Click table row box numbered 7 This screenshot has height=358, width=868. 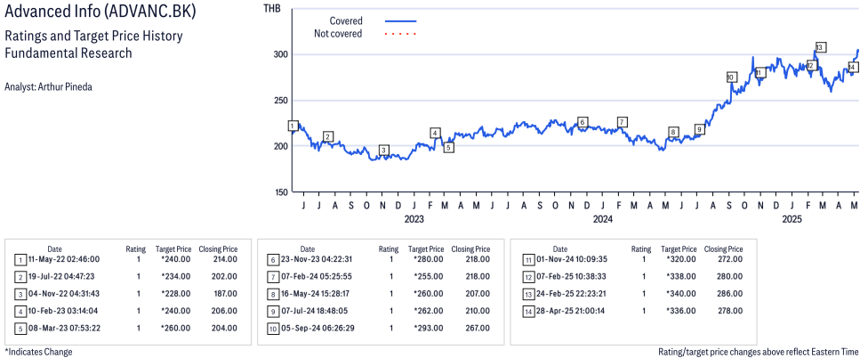click(x=273, y=277)
